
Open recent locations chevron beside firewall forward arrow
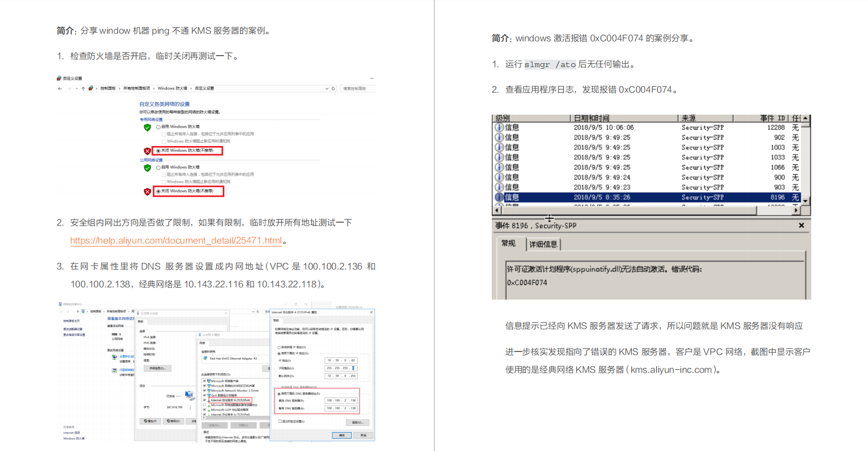(x=77, y=89)
